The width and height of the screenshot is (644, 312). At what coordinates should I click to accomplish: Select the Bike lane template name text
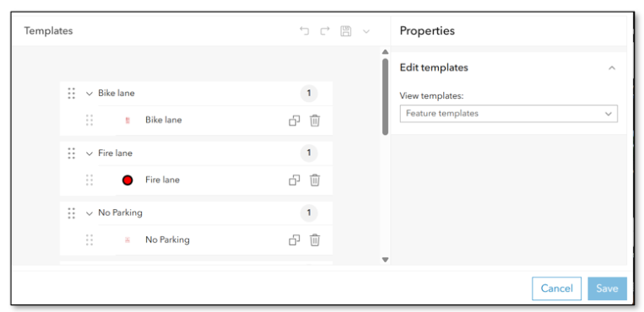click(164, 120)
